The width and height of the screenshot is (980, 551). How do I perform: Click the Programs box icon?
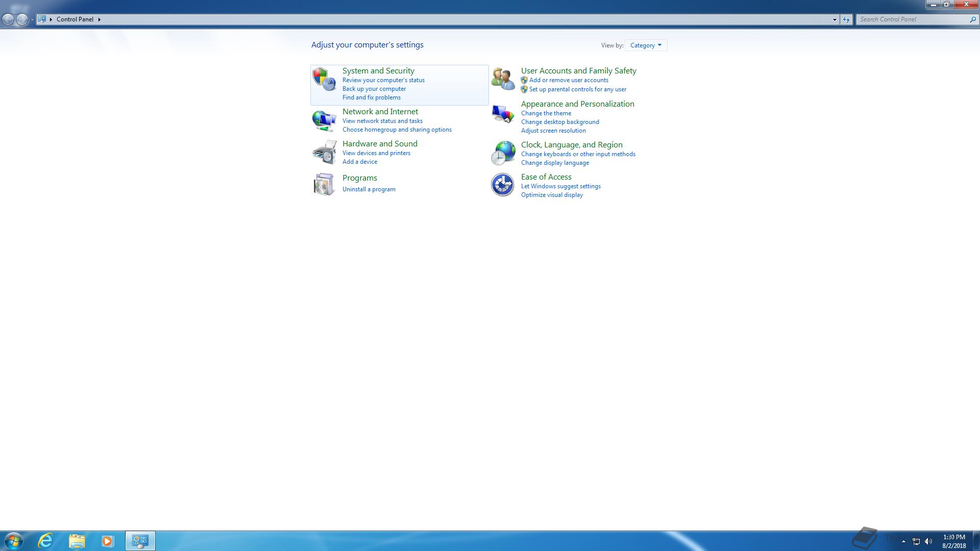[x=324, y=184]
